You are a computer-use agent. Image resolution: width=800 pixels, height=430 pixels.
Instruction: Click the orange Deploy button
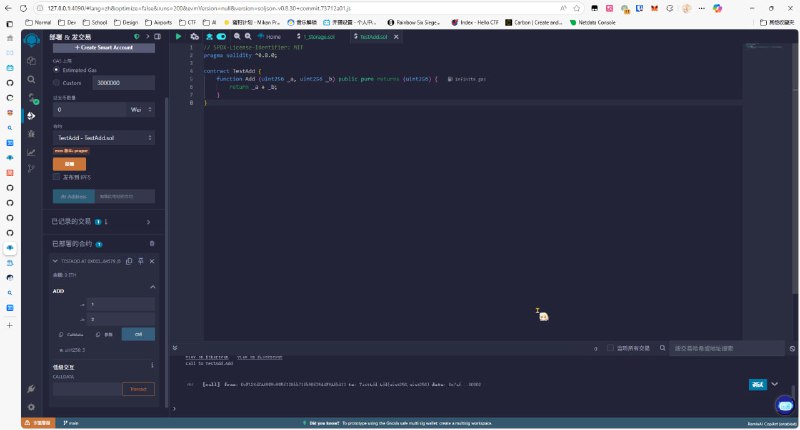coord(69,163)
